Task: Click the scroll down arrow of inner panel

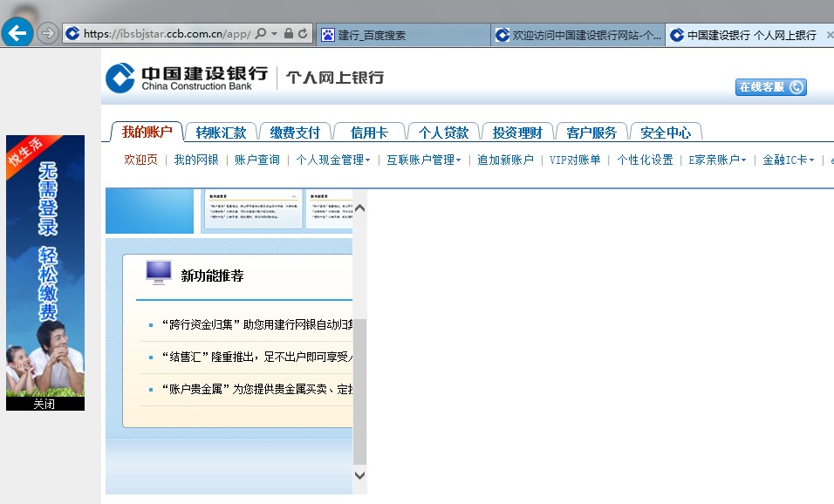Action: click(x=359, y=474)
